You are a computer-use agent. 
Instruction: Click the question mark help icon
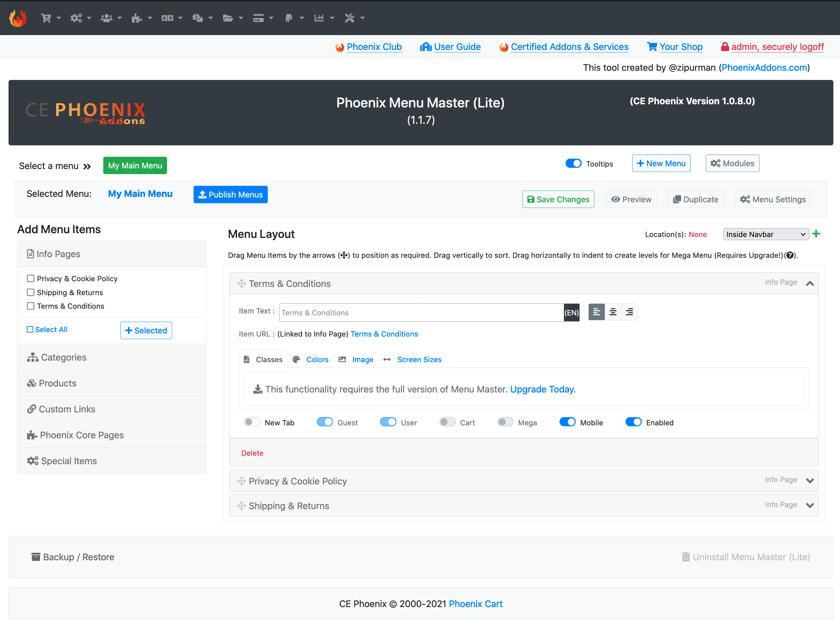[790, 255]
